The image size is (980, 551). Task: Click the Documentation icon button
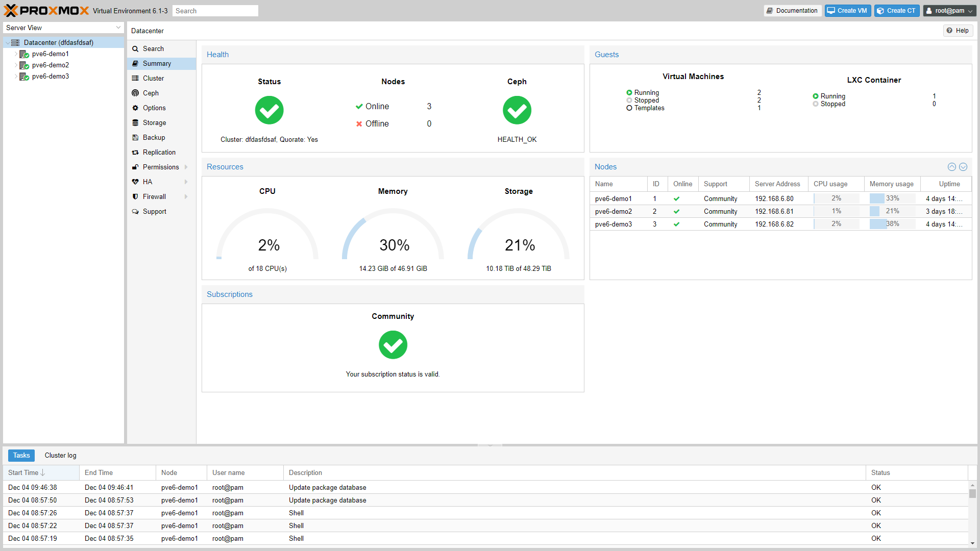coord(792,11)
